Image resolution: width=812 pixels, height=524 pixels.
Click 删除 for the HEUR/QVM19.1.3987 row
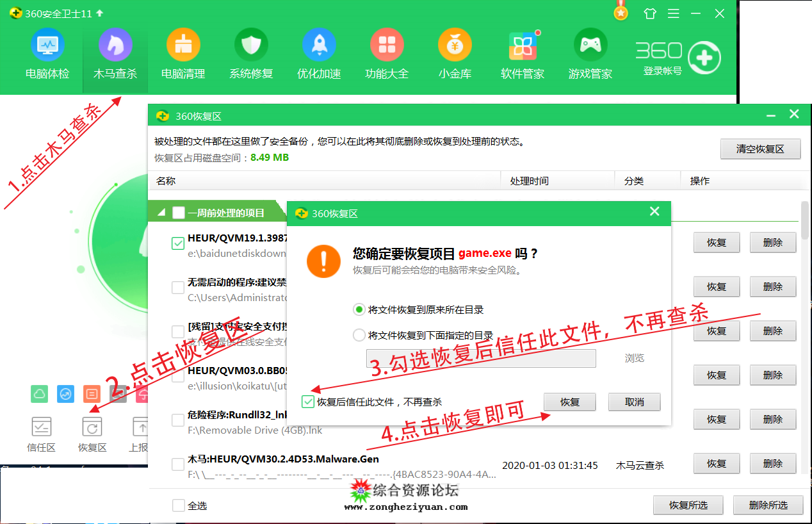[x=773, y=243]
